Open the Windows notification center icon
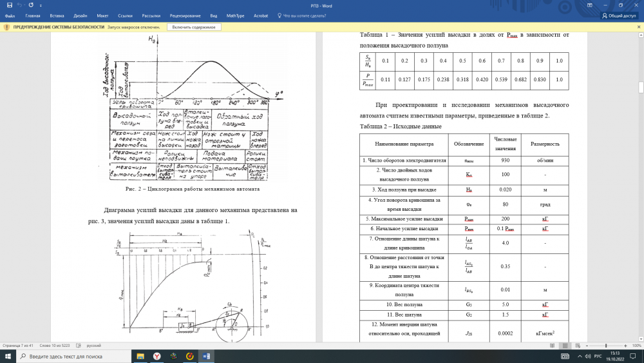 tap(632, 356)
